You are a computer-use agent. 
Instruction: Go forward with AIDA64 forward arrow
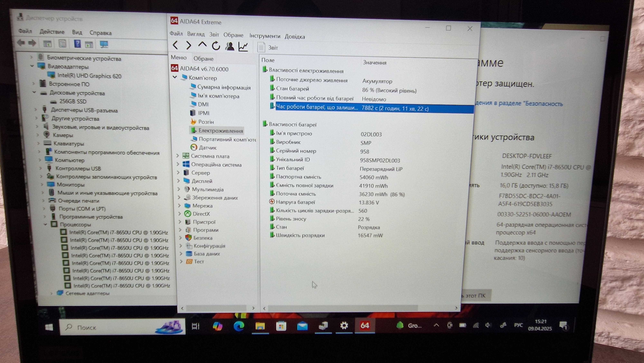coord(189,45)
